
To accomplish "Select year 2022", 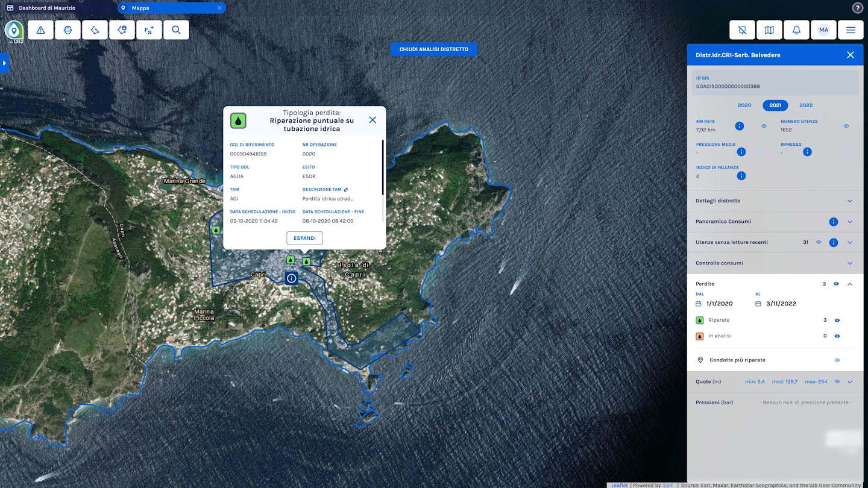I will (x=806, y=105).
